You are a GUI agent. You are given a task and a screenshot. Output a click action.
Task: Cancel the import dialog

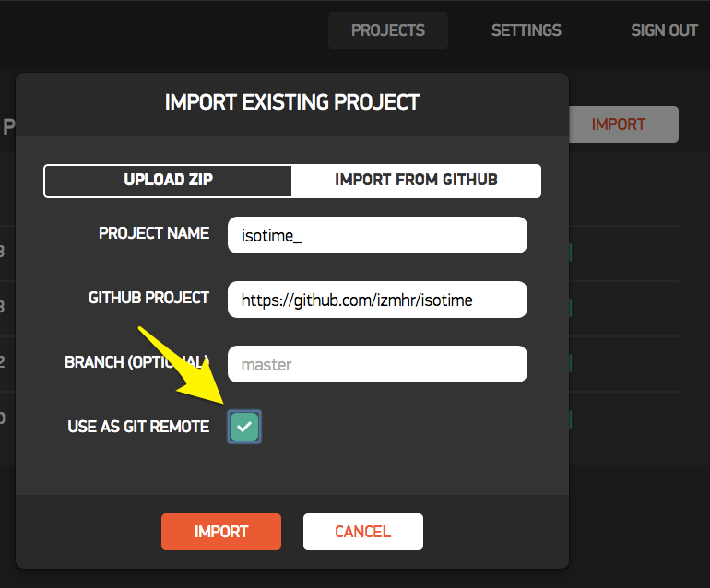coord(362,532)
